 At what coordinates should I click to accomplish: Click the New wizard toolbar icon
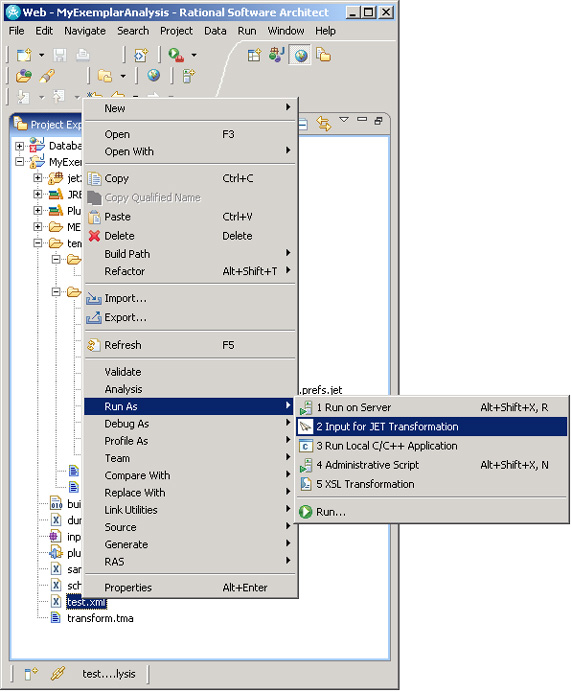click(24, 55)
